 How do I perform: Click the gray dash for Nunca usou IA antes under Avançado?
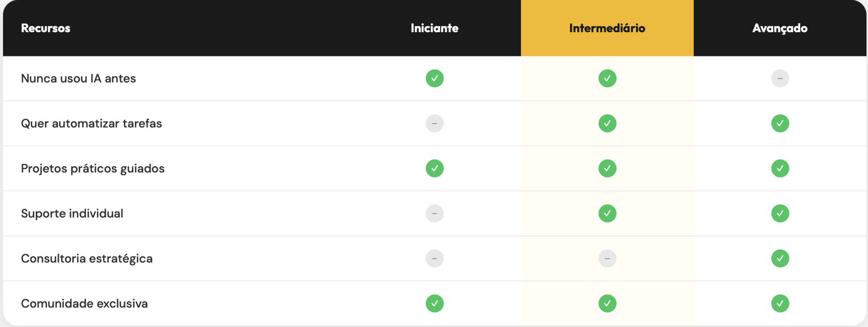780,78
